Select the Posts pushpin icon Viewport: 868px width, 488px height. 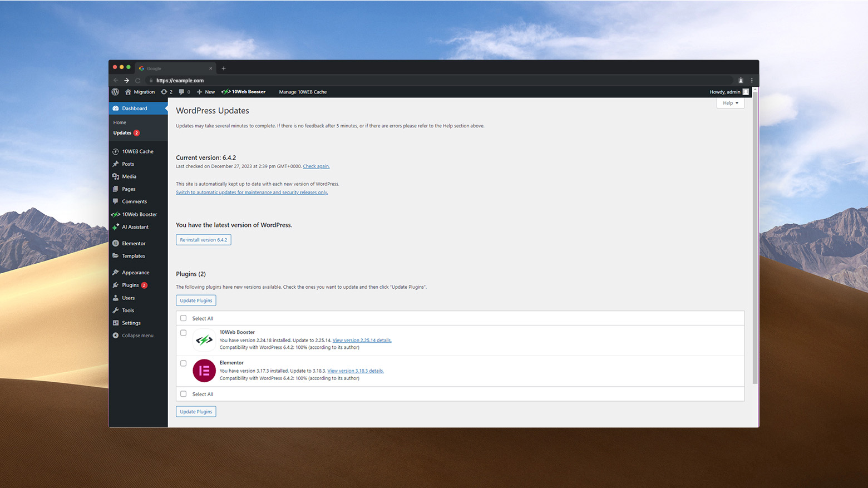click(x=116, y=164)
